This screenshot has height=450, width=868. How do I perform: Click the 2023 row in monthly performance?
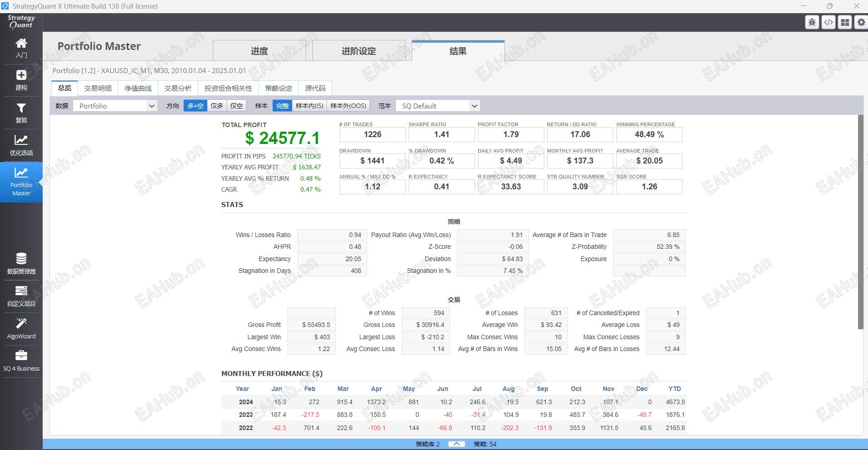point(454,415)
